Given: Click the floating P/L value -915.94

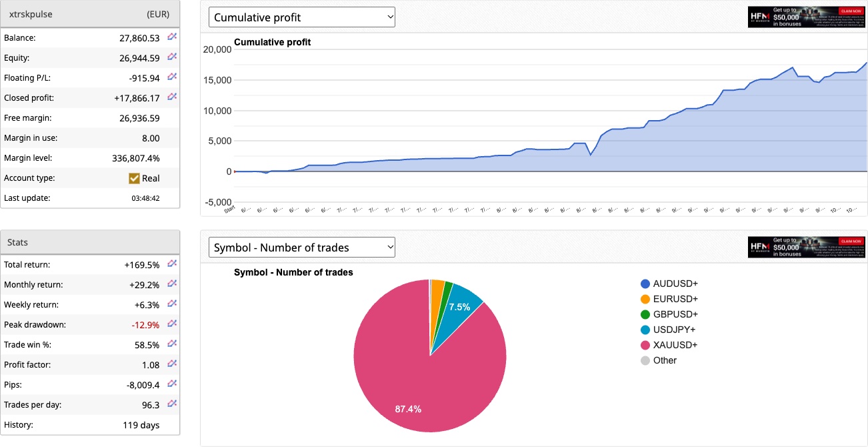Looking at the screenshot, I should point(145,78).
